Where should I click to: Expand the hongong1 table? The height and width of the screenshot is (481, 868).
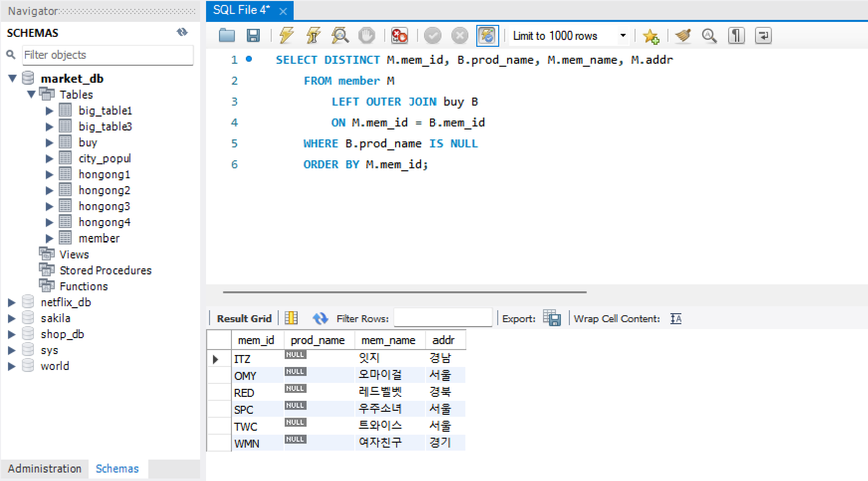[49, 174]
